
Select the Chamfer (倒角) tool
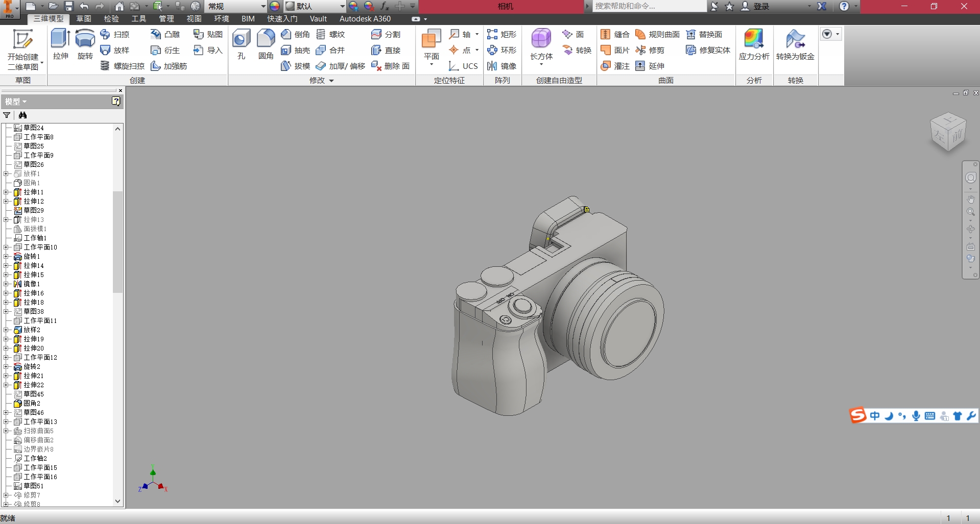[x=296, y=34]
